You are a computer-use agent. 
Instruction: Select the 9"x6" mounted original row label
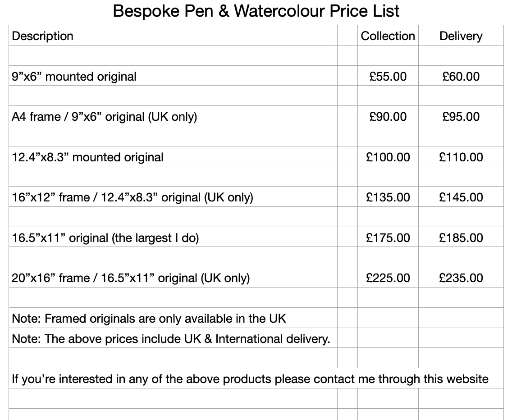(74, 77)
